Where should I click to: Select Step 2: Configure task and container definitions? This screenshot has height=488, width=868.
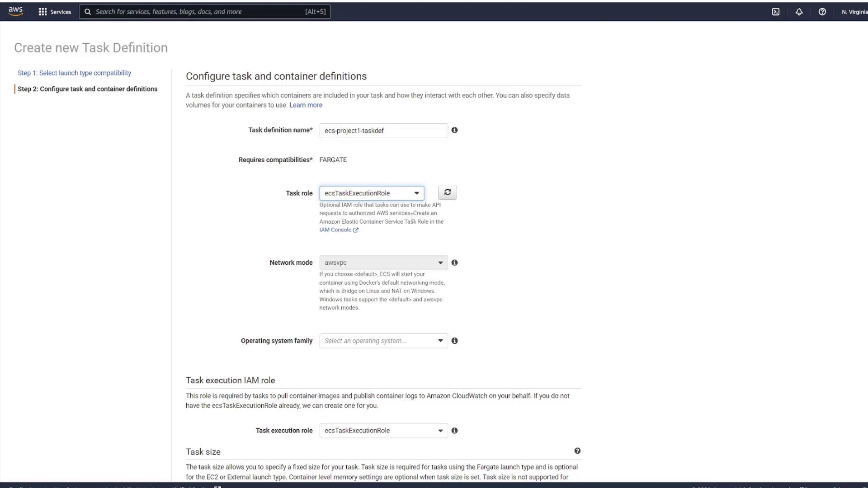pos(87,89)
